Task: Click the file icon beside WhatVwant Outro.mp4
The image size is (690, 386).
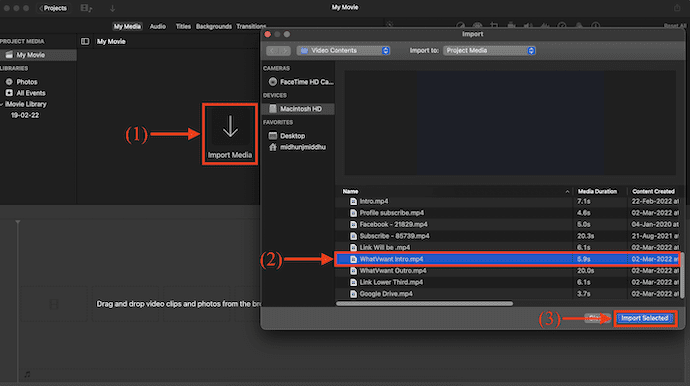Action: [353, 271]
